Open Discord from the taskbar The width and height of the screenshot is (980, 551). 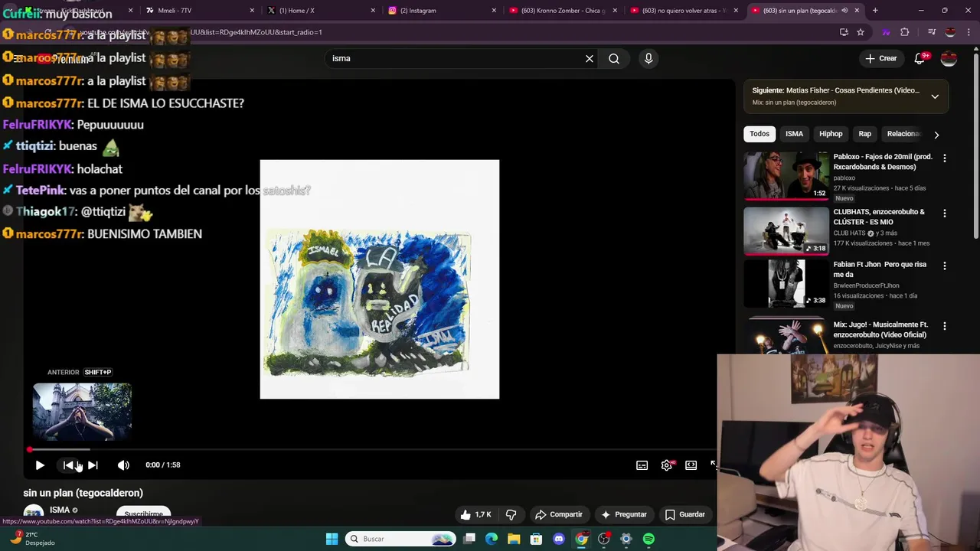pos(559,539)
